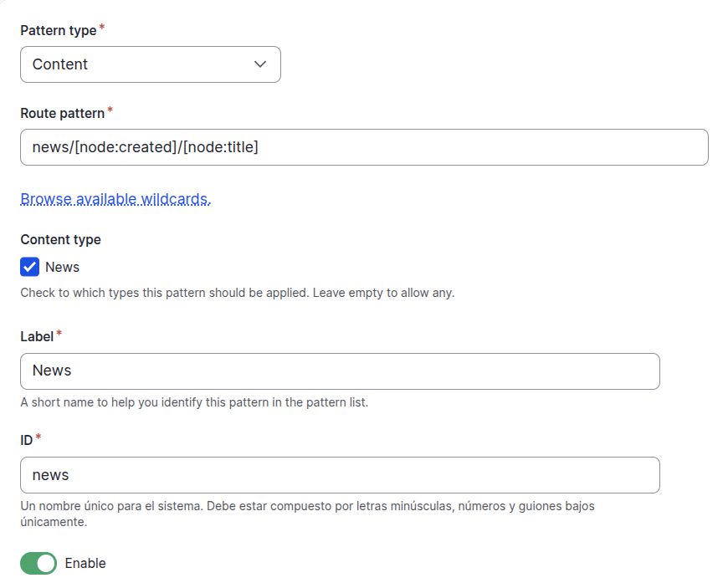The height and width of the screenshot is (588, 728).
Task: Click into the ID field
Action: pos(339,474)
